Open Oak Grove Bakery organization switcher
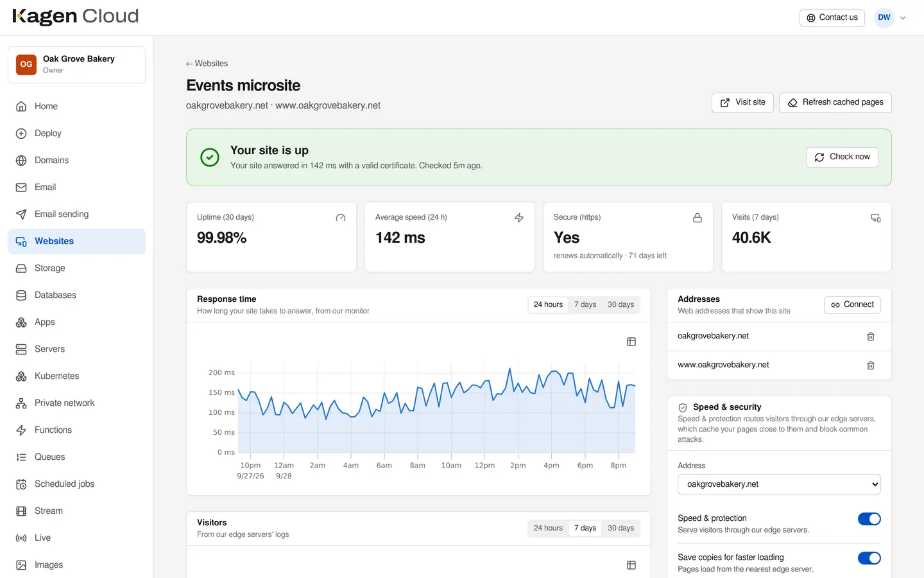The image size is (924, 578). pyautogui.click(x=76, y=65)
